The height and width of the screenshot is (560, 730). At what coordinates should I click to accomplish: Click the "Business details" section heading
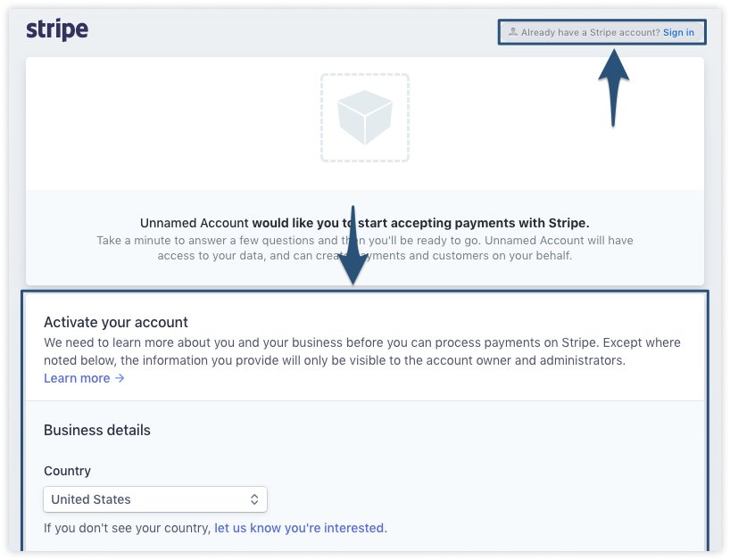point(97,430)
